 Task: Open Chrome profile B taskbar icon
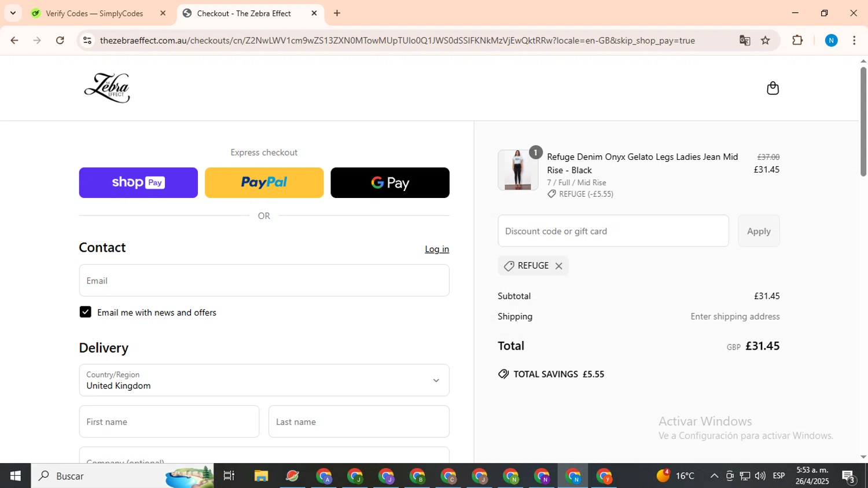coord(417,476)
